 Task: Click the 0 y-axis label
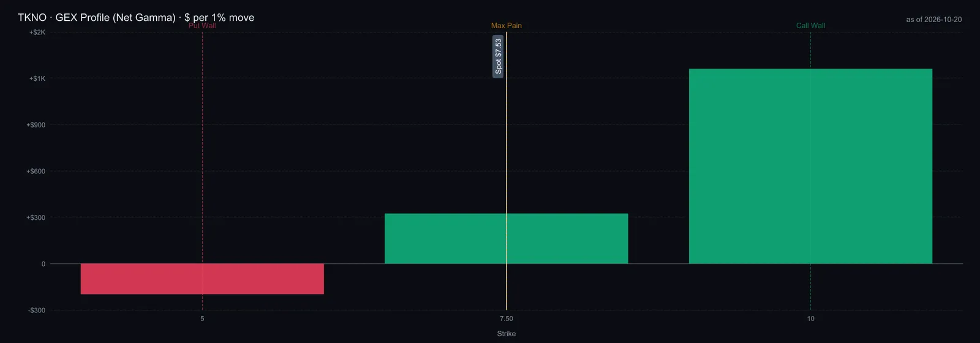pyautogui.click(x=43, y=264)
